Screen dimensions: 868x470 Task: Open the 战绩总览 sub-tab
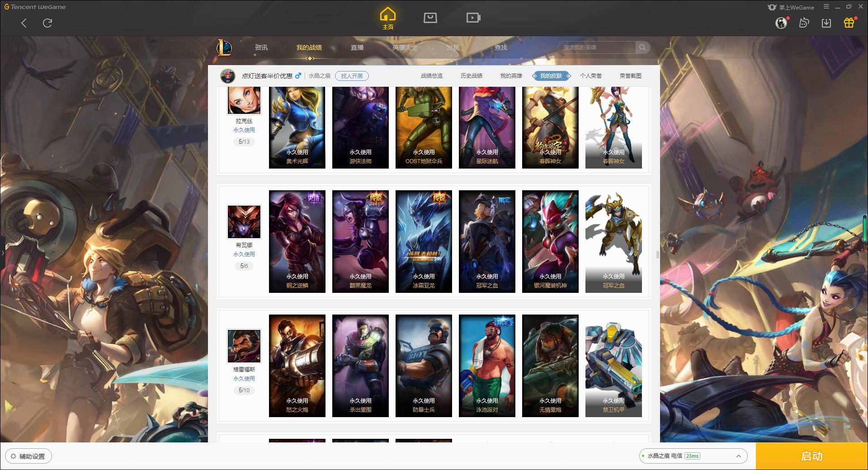pyautogui.click(x=432, y=76)
